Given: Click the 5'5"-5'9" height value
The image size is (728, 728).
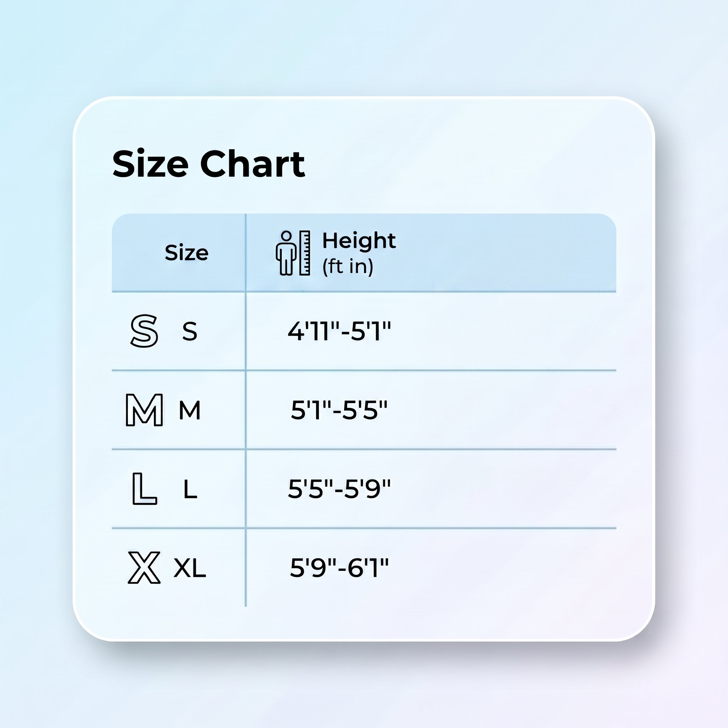Looking at the screenshot, I should click(339, 489).
